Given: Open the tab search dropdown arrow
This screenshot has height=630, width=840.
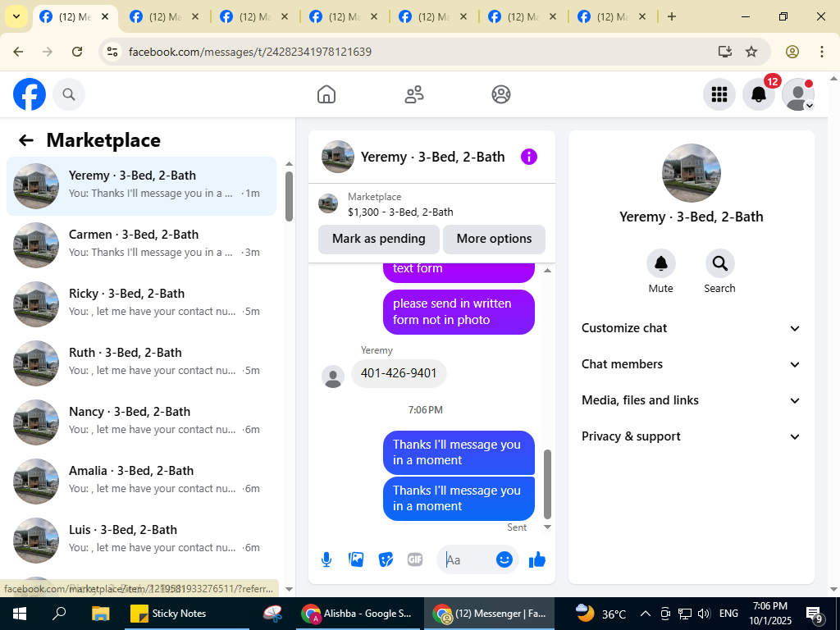Looking at the screenshot, I should 16,16.
